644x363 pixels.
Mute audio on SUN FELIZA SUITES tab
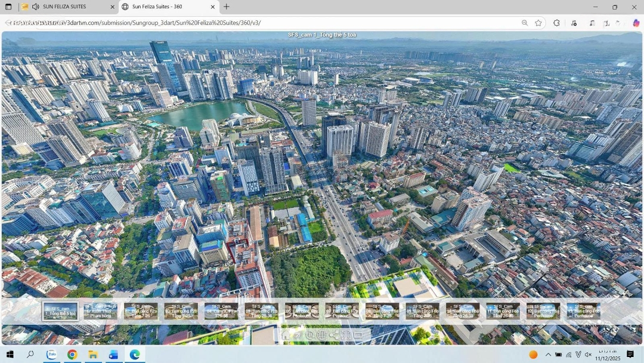coord(36,7)
